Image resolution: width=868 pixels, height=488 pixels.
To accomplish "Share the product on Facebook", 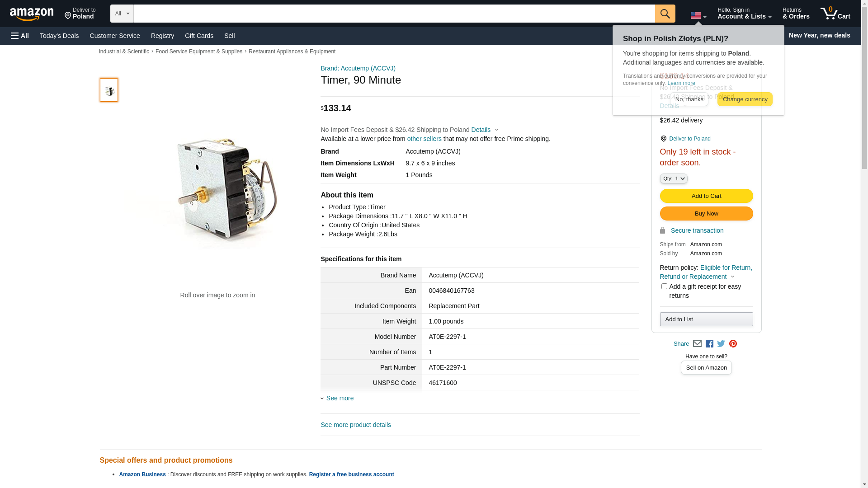I will pos(709,344).
